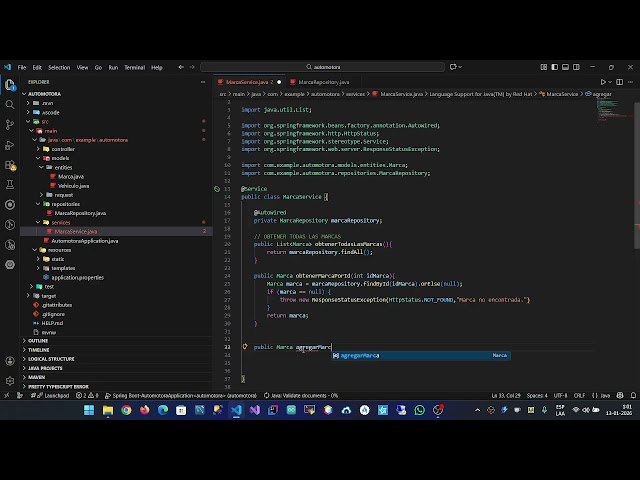The image size is (640, 480).
Task: Go back with the navigation arrow
Action: [x=181, y=67]
